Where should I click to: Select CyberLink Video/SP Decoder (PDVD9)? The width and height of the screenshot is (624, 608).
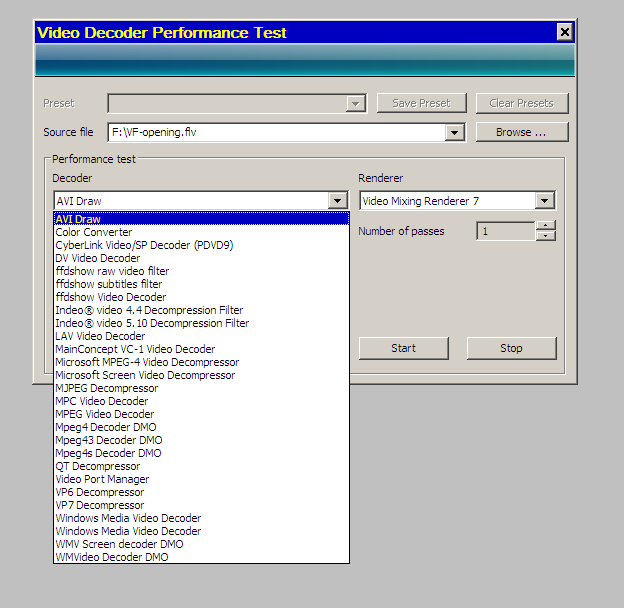pyautogui.click(x=201, y=245)
